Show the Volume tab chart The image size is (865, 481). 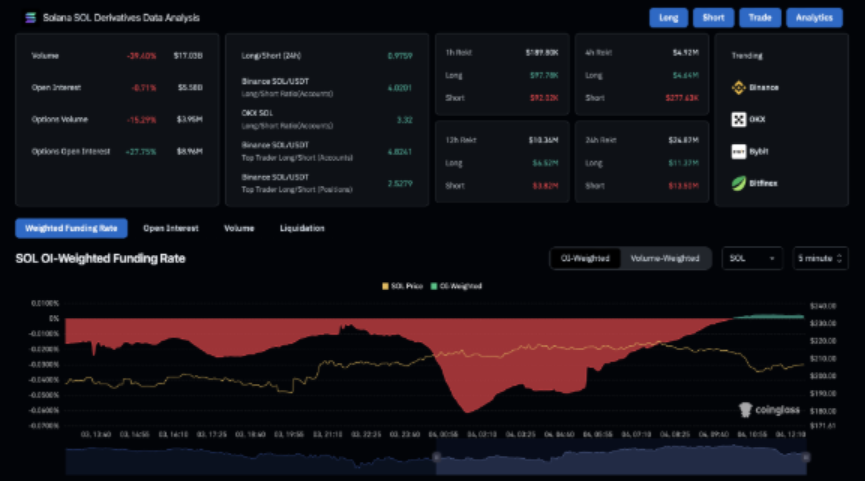(239, 228)
